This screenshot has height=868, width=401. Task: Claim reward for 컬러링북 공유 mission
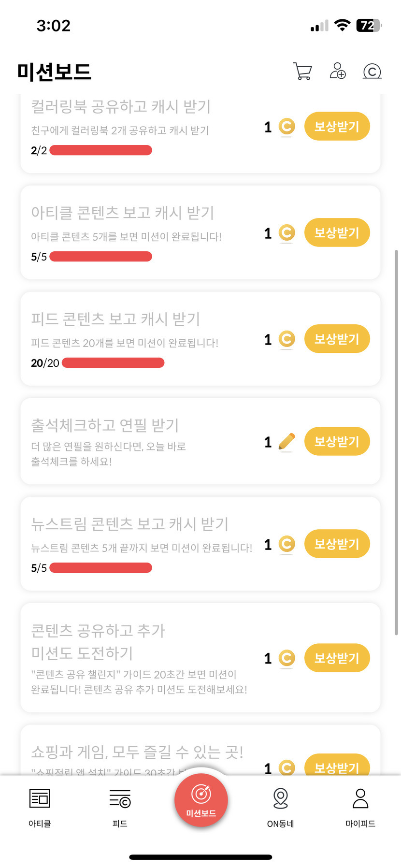coord(337,127)
